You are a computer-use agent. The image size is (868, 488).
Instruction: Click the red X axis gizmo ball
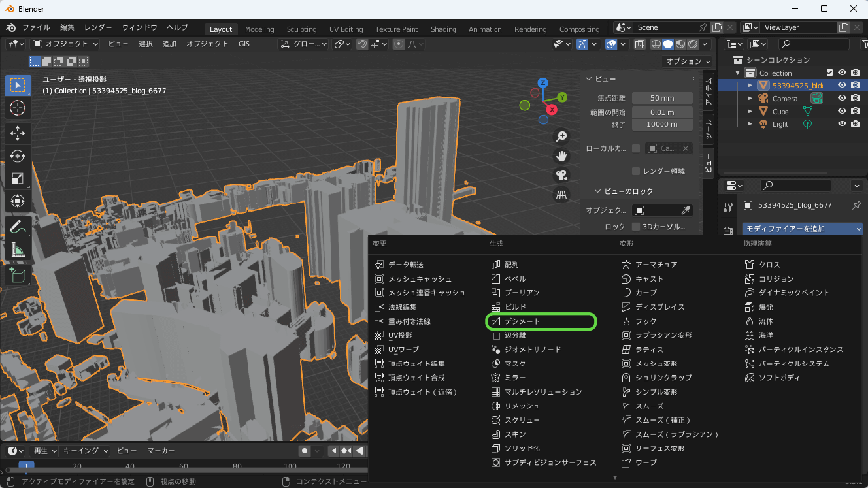click(x=552, y=110)
